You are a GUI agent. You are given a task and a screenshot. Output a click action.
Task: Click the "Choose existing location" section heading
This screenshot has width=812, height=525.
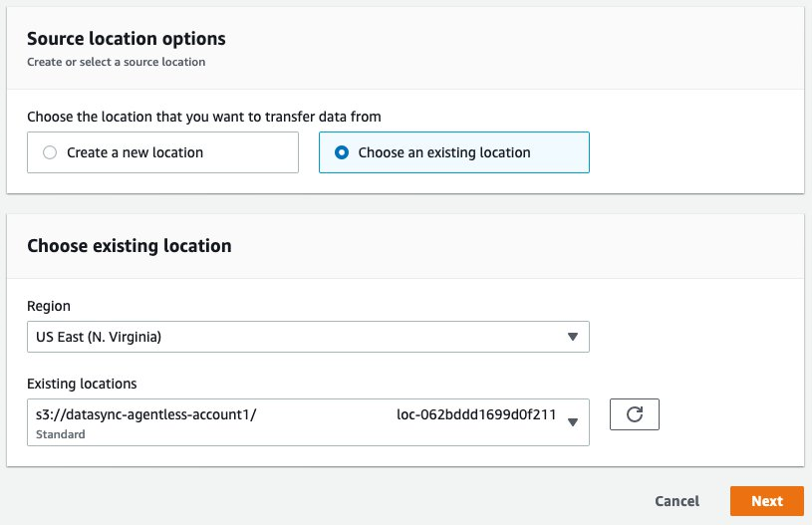(x=129, y=245)
